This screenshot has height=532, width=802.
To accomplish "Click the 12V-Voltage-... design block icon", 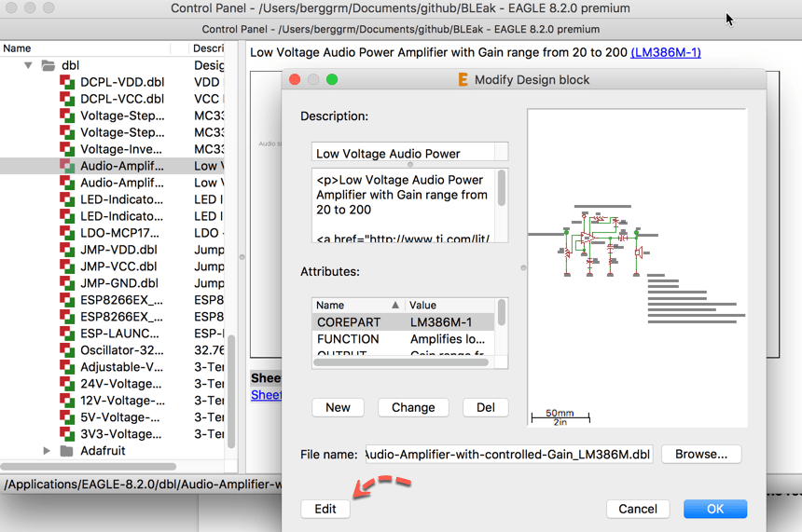I will 67,401.
